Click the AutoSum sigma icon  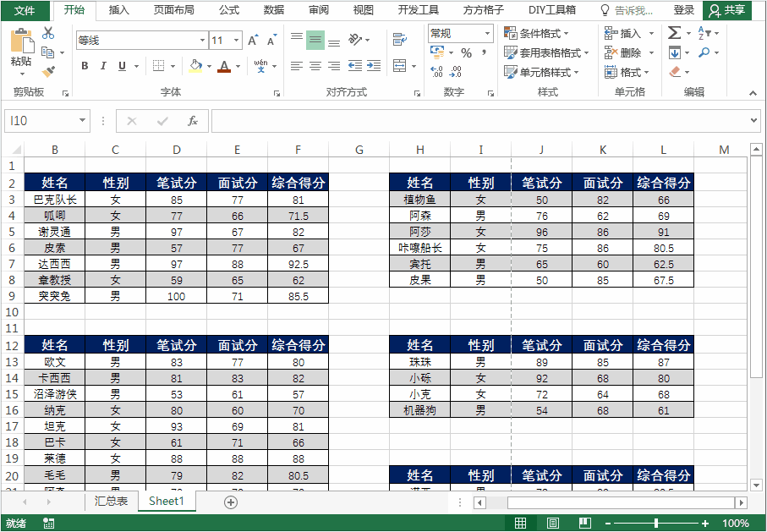click(x=674, y=33)
